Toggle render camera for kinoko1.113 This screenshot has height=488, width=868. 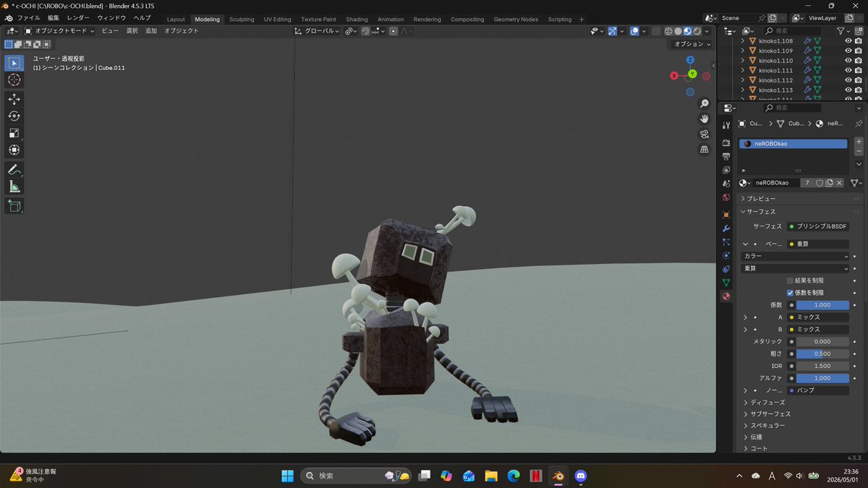pos(858,90)
